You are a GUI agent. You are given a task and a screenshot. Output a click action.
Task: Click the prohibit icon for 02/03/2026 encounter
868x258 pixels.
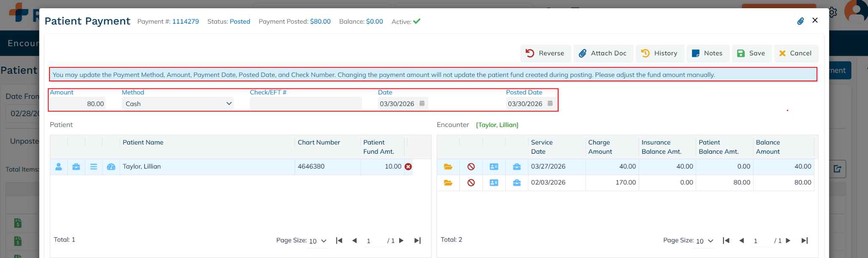pos(471,183)
